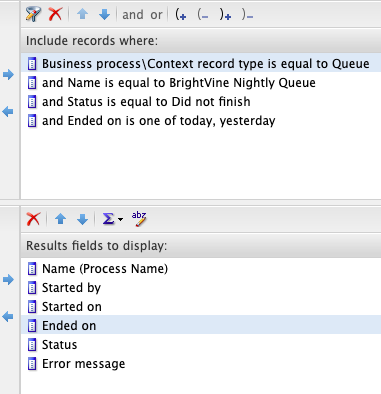Click right arrow beside filter list
Image resolution: width=381 pixels, height=394 pixels.
tap(8, 74)
